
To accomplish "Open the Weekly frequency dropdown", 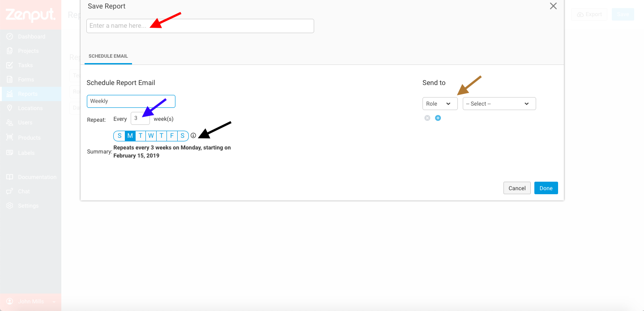I will pos(131,101).
